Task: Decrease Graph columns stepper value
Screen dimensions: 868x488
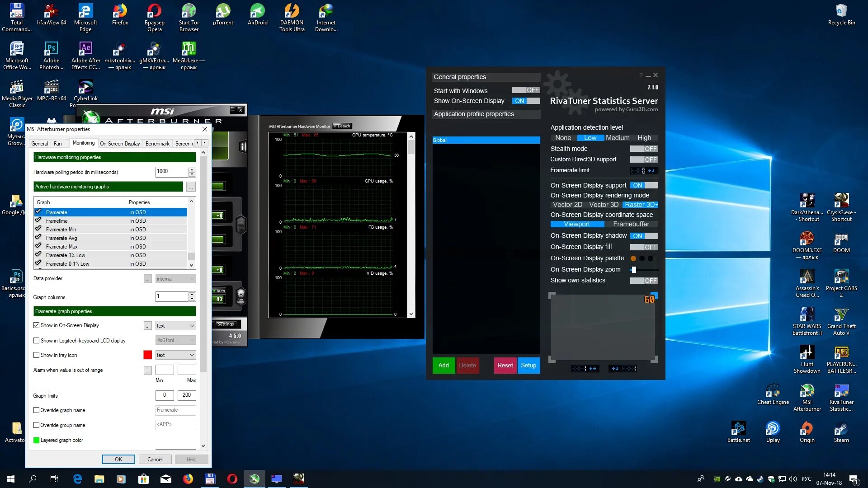Action: click(x=192, y=299)
